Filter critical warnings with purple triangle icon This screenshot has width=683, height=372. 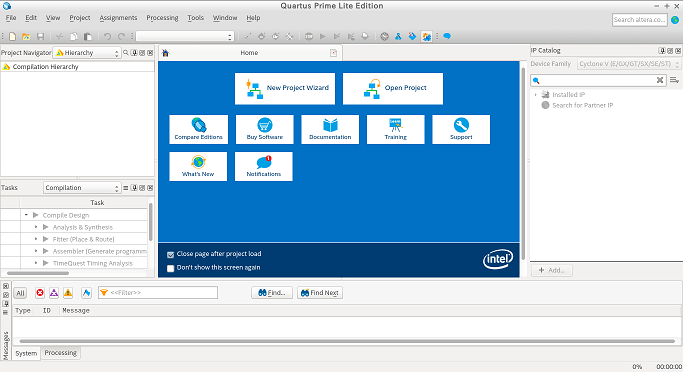coord(54,293)
